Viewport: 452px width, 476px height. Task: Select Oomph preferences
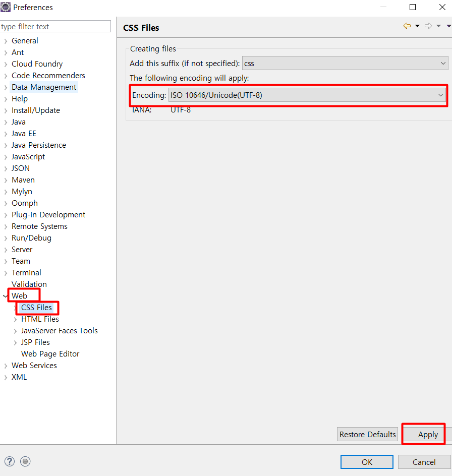(x=25, y=203)
